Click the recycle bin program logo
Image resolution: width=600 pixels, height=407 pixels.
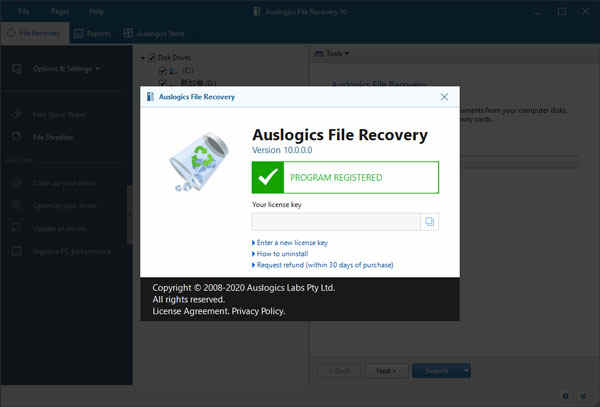click(x=199, y=162)
